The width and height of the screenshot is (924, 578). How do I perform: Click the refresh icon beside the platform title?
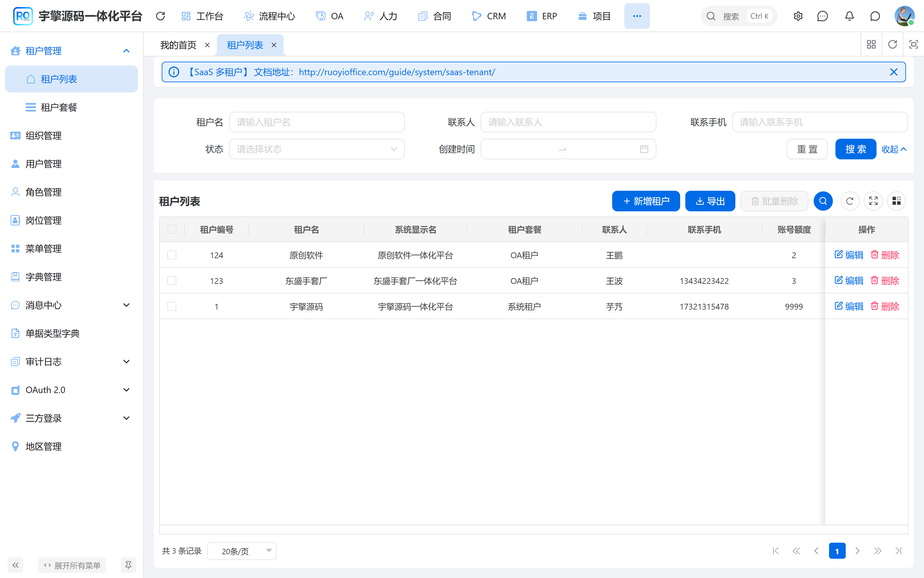coord(160,16)
